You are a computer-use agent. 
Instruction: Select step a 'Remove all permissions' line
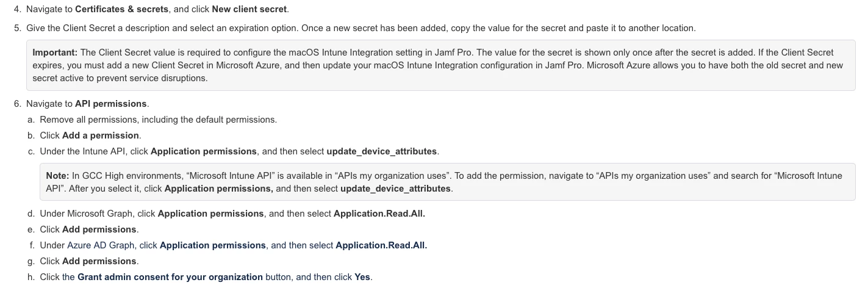158,120
